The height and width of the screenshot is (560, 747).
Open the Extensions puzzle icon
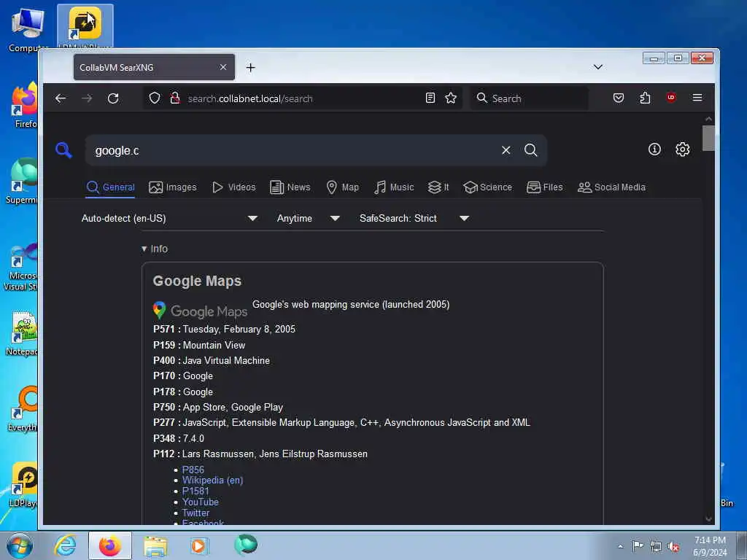[645, 98]
